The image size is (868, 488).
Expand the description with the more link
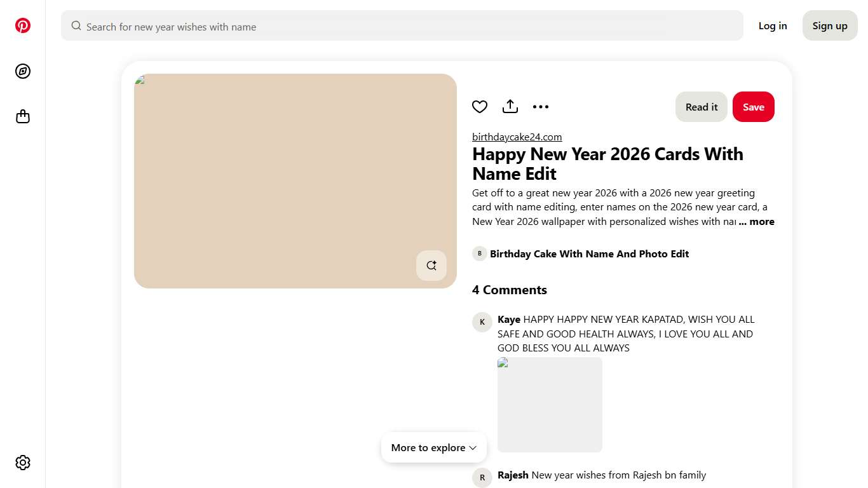(756, 221)
